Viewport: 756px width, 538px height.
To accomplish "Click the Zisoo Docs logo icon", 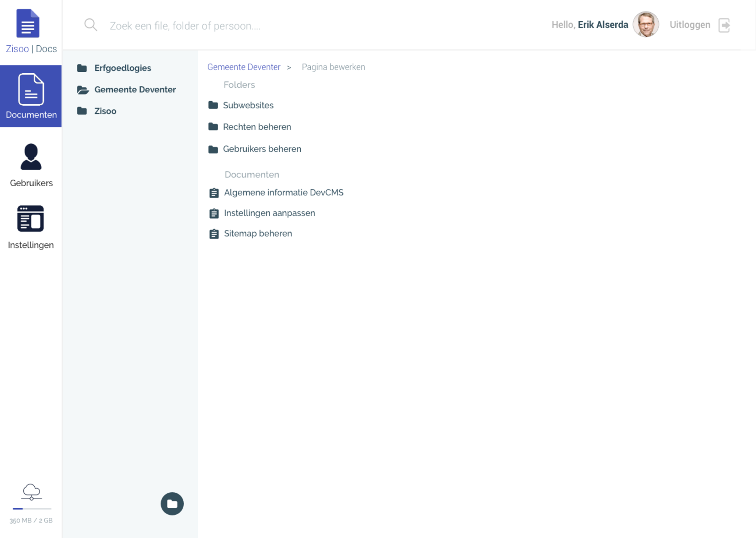I will click(28, 23).
